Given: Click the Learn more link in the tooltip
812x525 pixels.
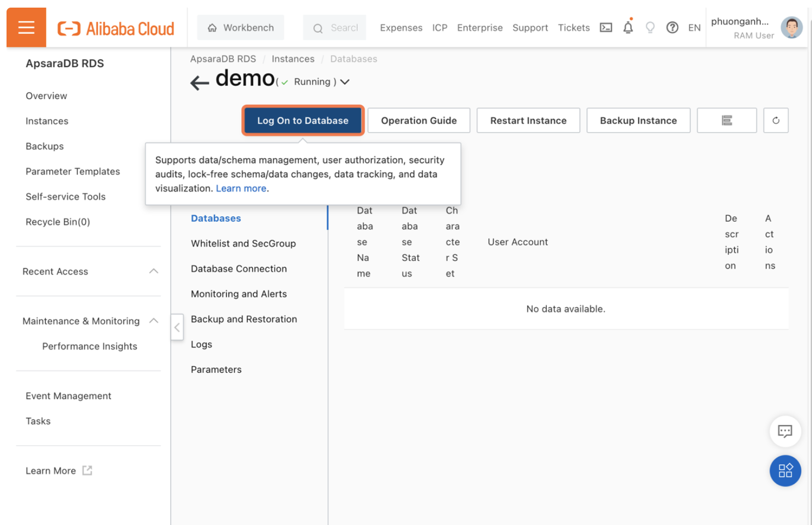Looking at the screenshot, I should [241, 188].
